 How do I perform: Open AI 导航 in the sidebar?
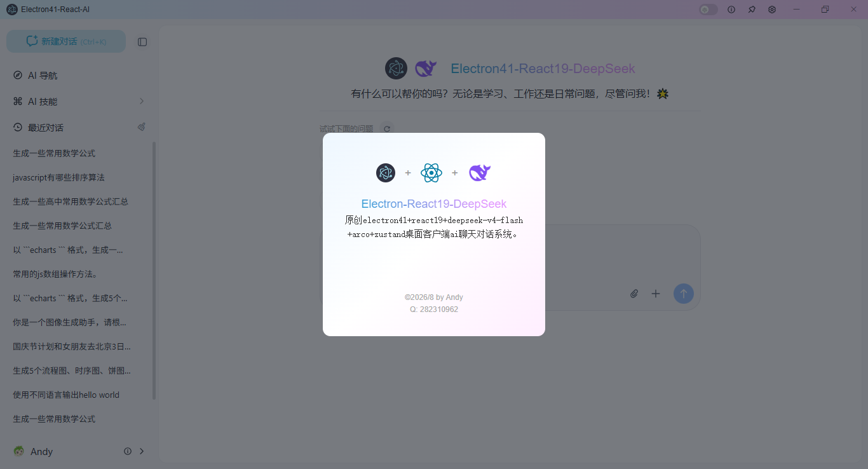coord(79,76)
